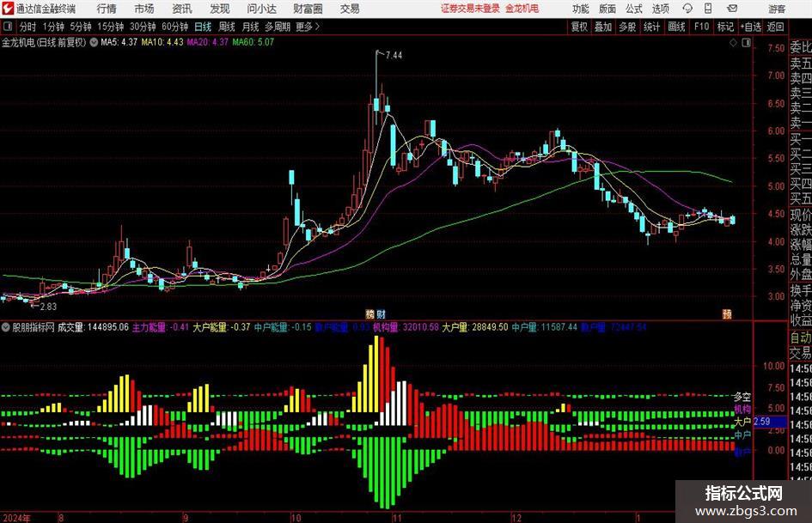The width and height of the screenshot is (812, 523).
Task: Click the 叠加 overlay button
Action: (x=603, y=27)
